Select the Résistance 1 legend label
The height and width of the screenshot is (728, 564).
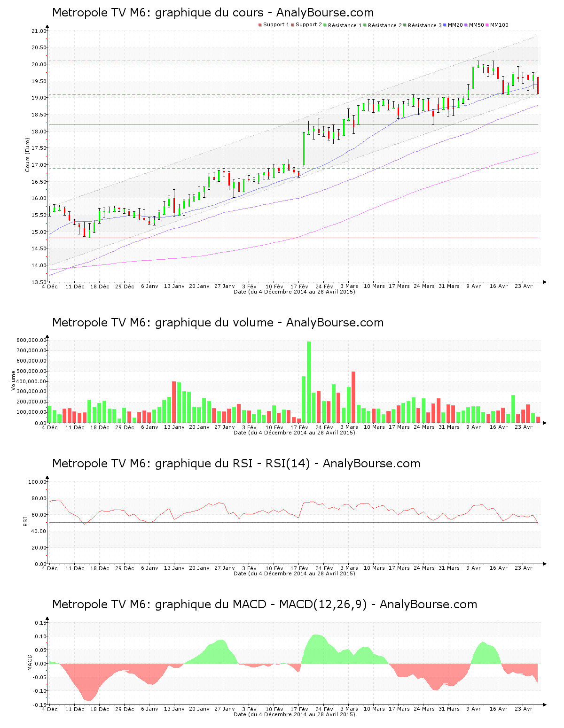tap(345, 25)
